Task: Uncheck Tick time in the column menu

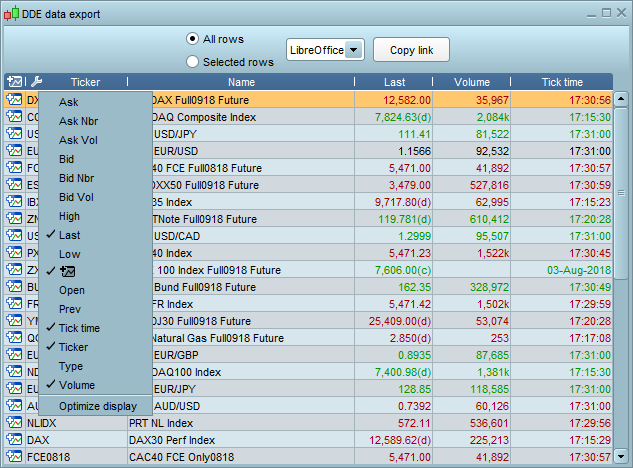Action: (79, 328)
